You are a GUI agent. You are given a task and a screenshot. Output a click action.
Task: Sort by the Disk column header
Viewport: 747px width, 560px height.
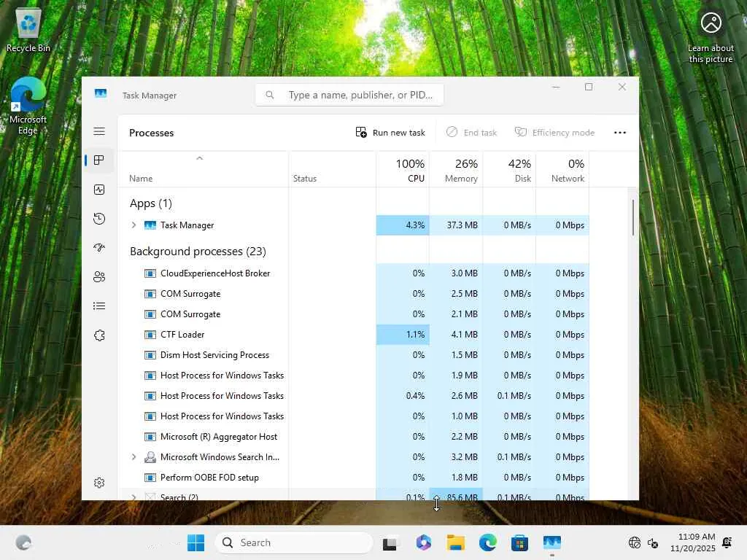[509, 170]
